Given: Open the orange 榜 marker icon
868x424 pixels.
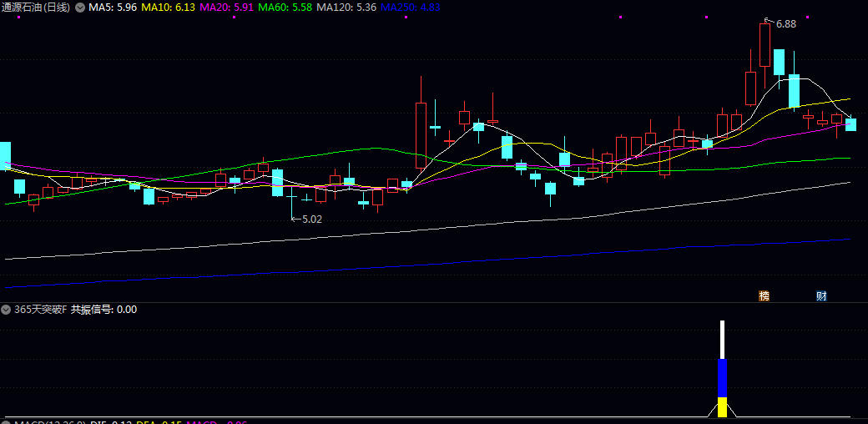Looking at the screenshot, I should [764, 296].
